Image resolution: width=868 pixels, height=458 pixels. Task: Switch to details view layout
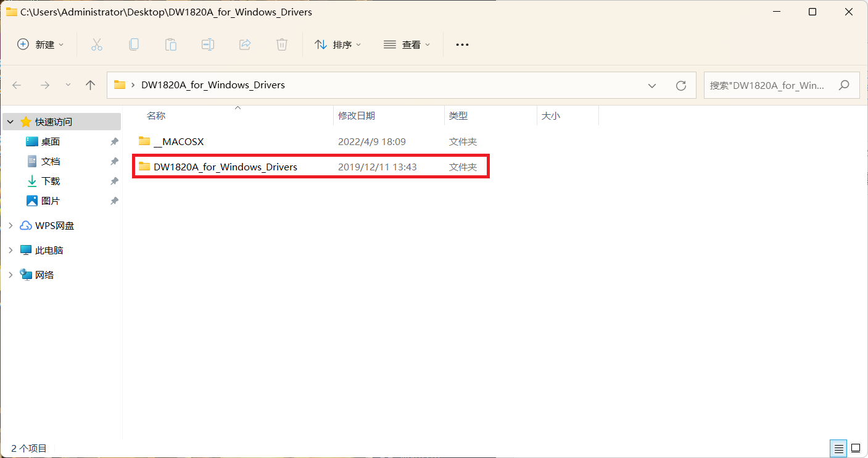[838, 448]
